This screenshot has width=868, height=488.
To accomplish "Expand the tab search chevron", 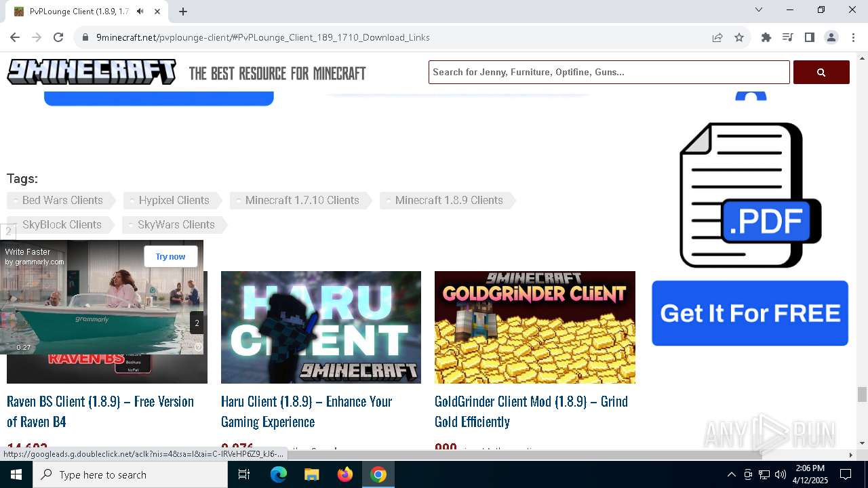I will click(759, 9).
